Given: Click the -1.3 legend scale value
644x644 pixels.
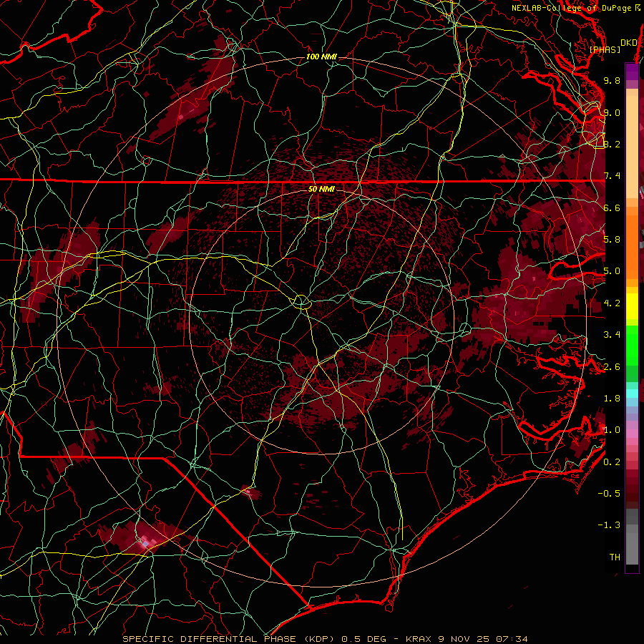Looking at the screenshot, I should pyautogui.click(x=609, y=525).
